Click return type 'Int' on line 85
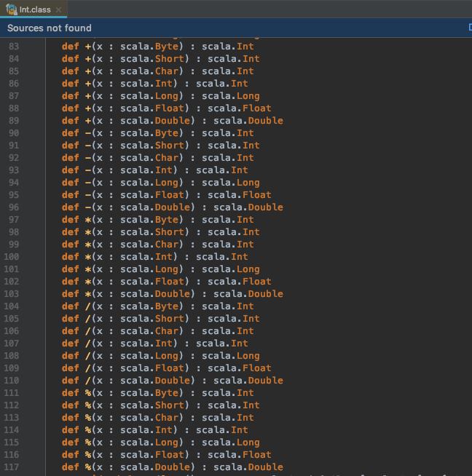 click(245, 71)
